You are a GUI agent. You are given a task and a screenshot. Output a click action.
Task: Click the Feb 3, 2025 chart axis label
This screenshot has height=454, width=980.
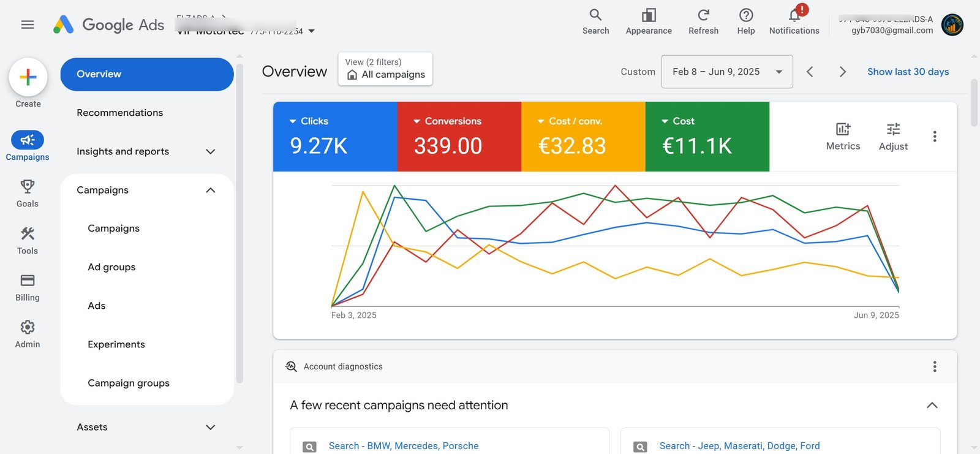click(354, 315)
